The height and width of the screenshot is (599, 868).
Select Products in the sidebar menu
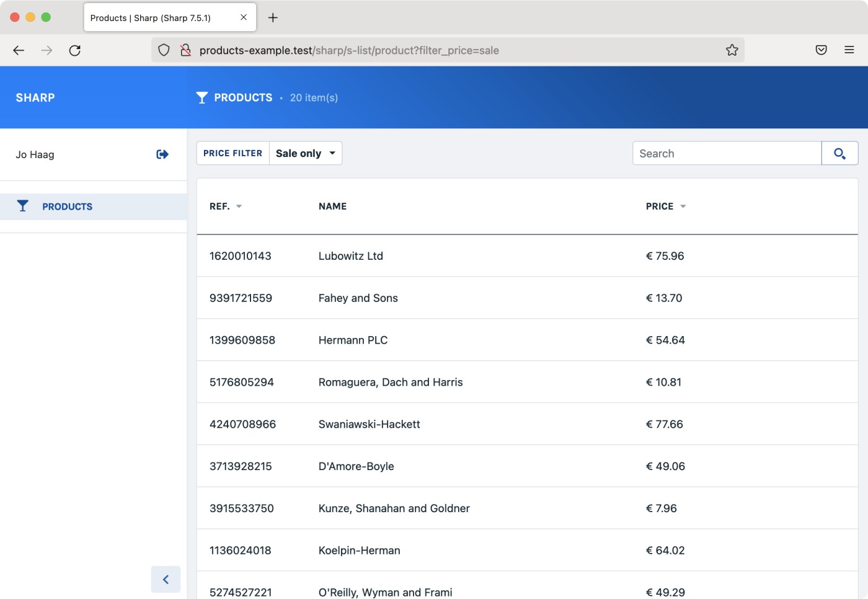[67, 206]
